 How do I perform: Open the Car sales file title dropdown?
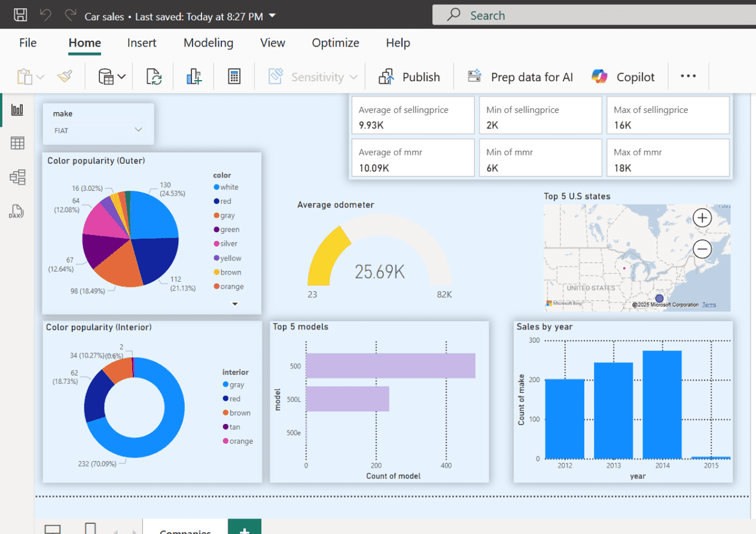[x=273, y=16]
